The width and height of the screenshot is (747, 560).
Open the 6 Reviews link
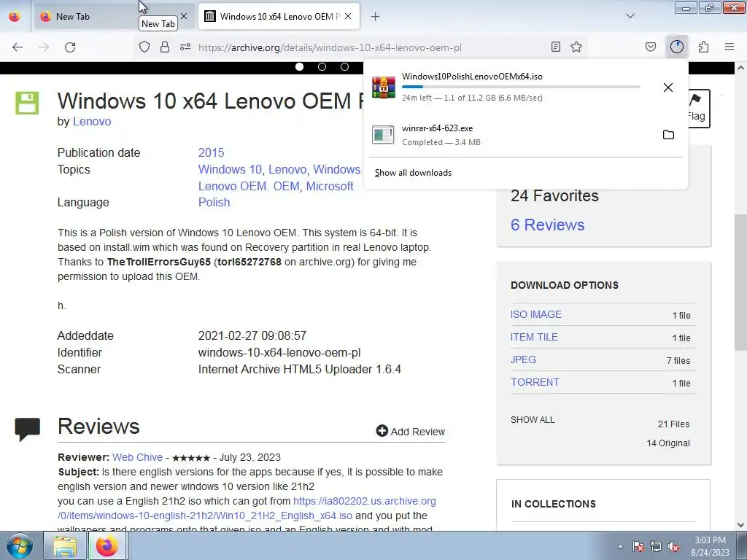coord(547,225)
